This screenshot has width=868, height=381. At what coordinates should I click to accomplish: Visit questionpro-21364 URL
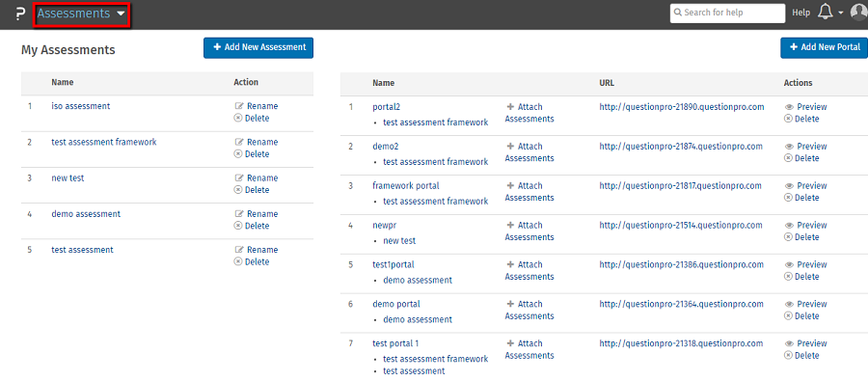(x=682, y=304)
